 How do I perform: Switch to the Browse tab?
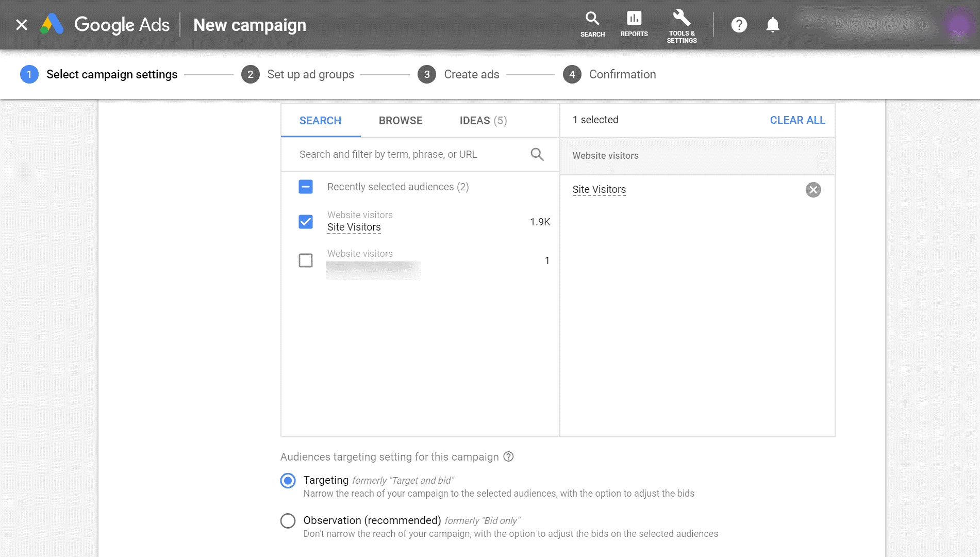401,121
